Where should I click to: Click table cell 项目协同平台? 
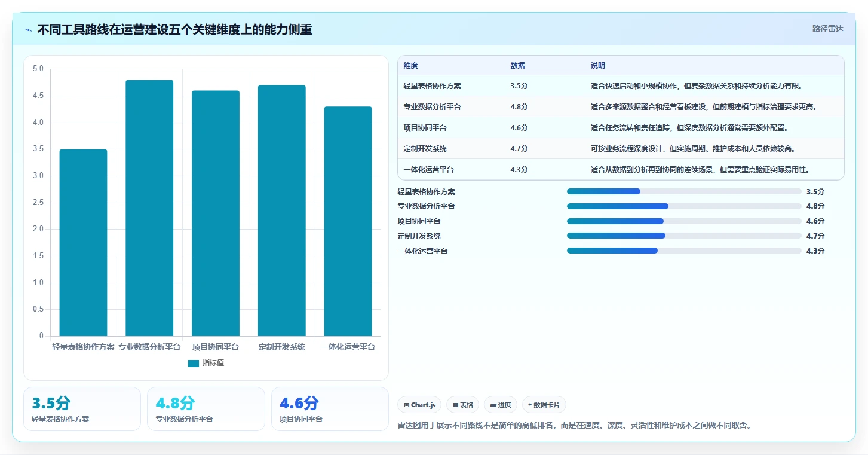pyautogui.click(x=425, y=128)
